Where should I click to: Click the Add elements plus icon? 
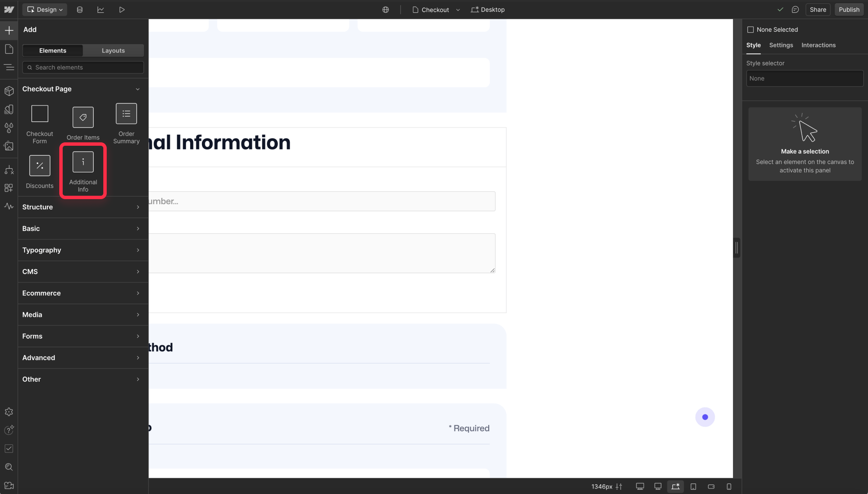(x=9, y=30)
